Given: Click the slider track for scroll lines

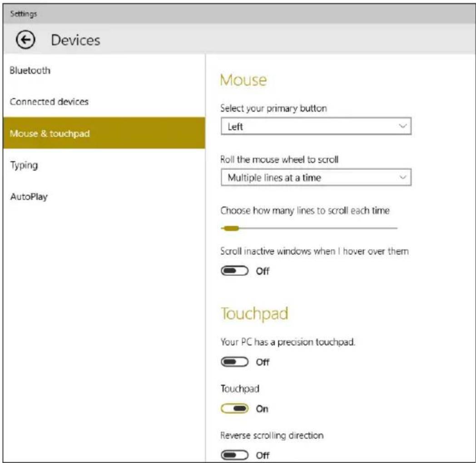Looking at the screenshot, I should pyautogui.click(x=309, y=228).
